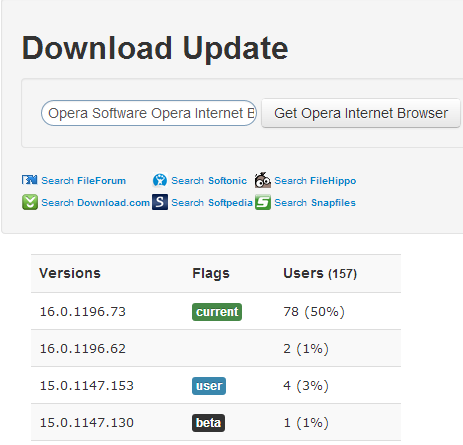Click the green Snapfiles icon
Screen dimensions: 463x445
(x=263, y=202)
